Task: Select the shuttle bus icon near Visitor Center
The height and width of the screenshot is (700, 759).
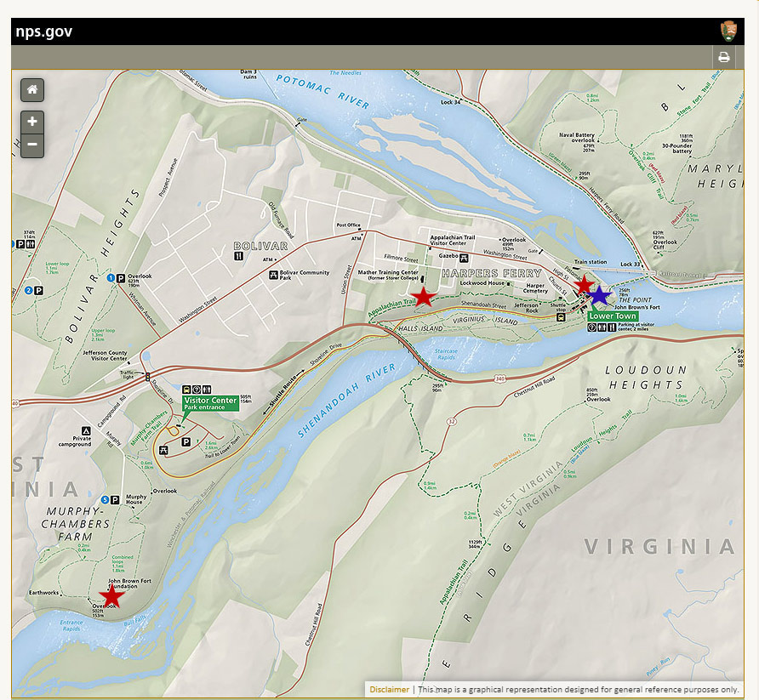Action: point(186,389)
